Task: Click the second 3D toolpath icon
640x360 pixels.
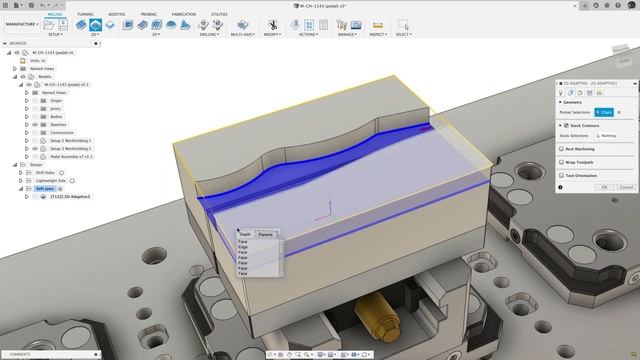Action: 142,25
